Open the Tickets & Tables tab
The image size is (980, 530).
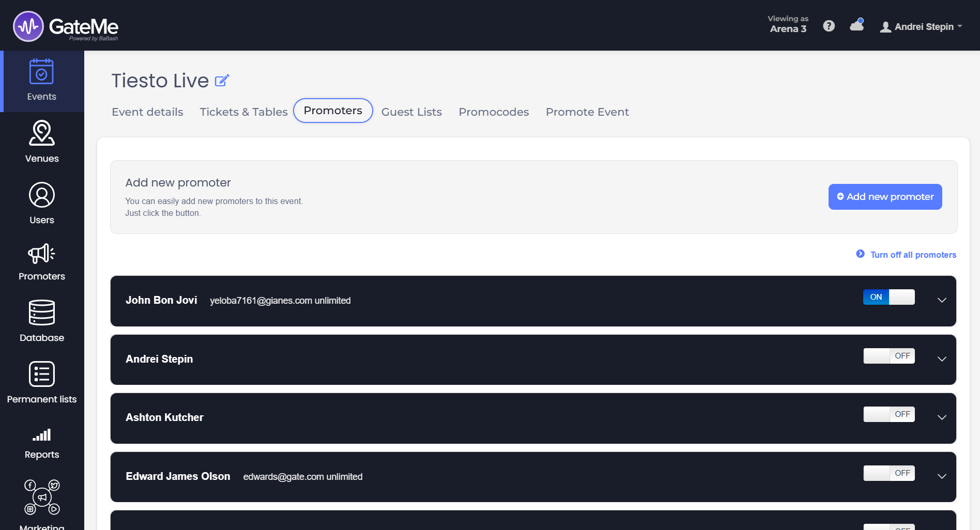click(x=243, y=112)
